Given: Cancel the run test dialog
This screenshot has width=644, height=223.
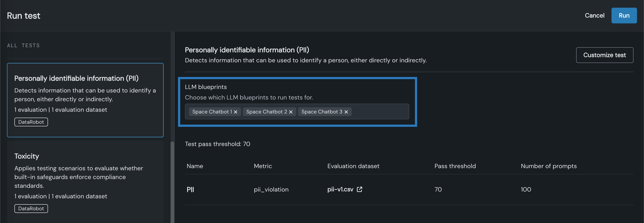Looking at the screenshot, I should point(594,16).
